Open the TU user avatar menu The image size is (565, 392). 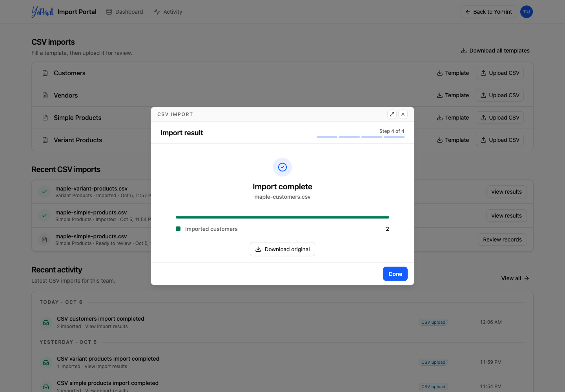pyautogui.click(x=527, y=12)
